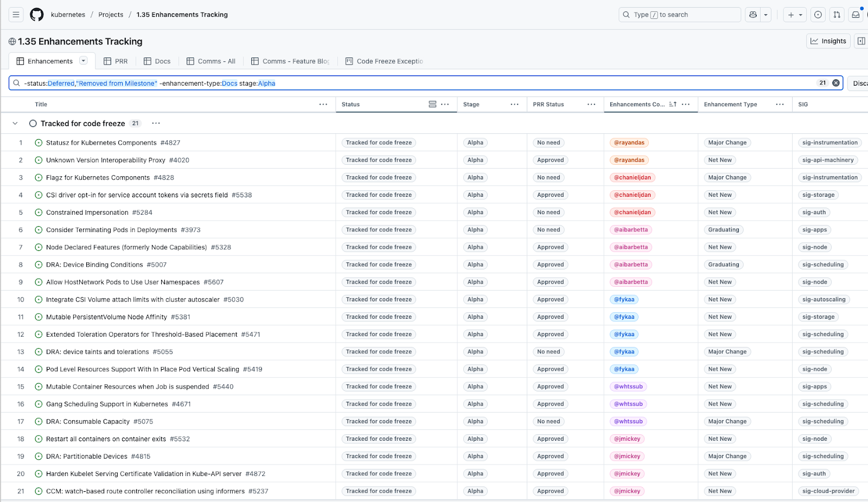The width and height of the screenshot is (868, 502).
Task: Open the Enhancements view dropdown arrow
Action: pos(84,61)
